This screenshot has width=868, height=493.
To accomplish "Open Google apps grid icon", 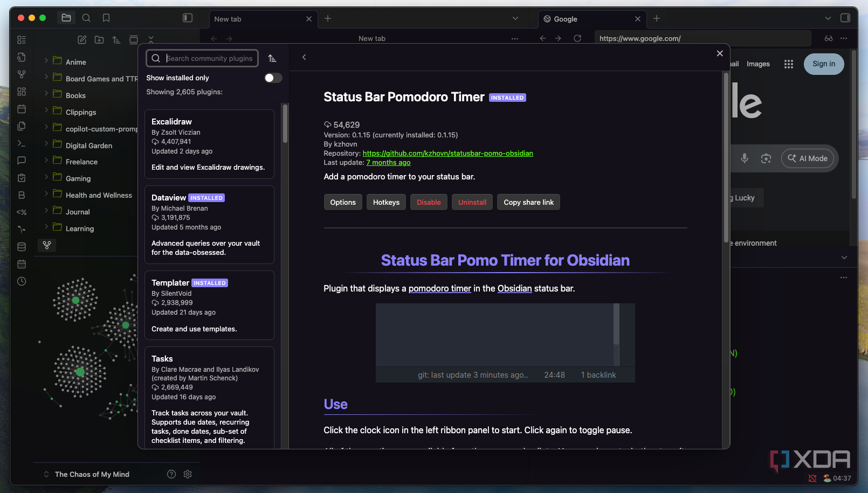I will [789, 64].
